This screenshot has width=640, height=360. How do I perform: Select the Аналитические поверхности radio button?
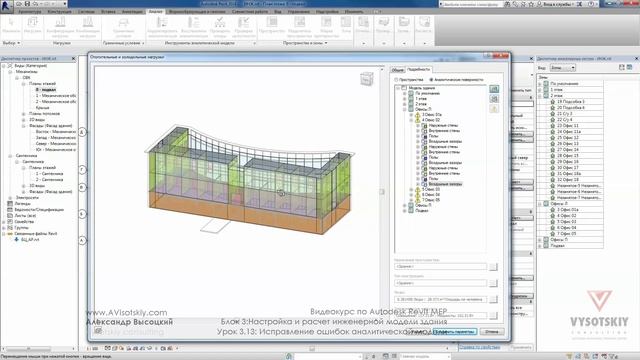431,80
